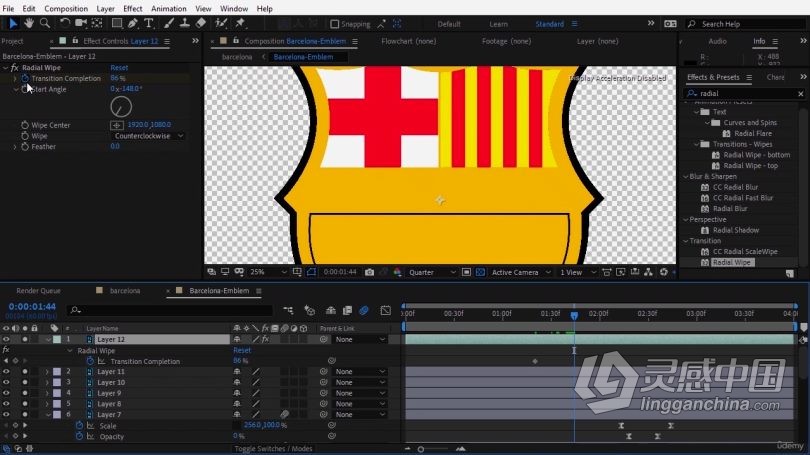Viewport: 810px width, 455px height.
Task: Open Layer 12 parent None dropdown
Action: coord(360,339)
